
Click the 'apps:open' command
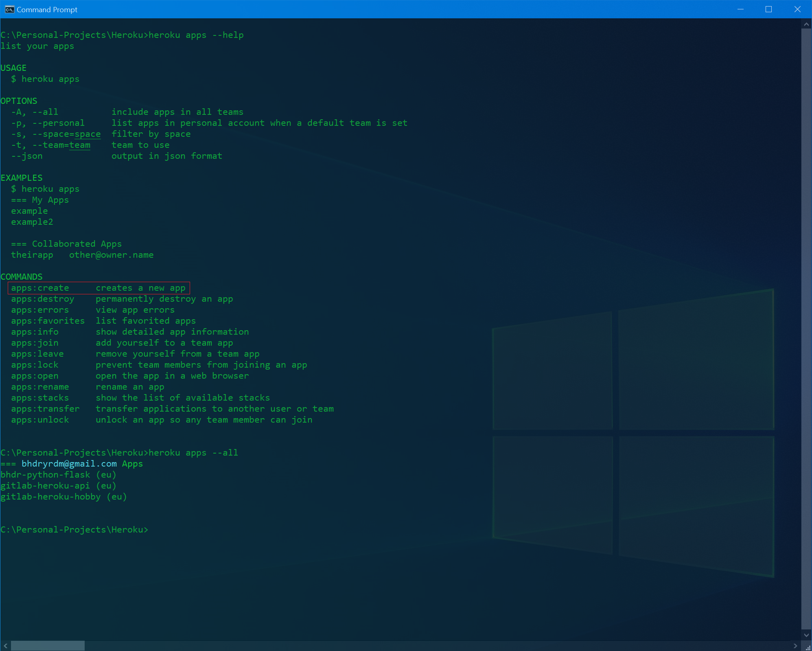(x=35, y=376)
